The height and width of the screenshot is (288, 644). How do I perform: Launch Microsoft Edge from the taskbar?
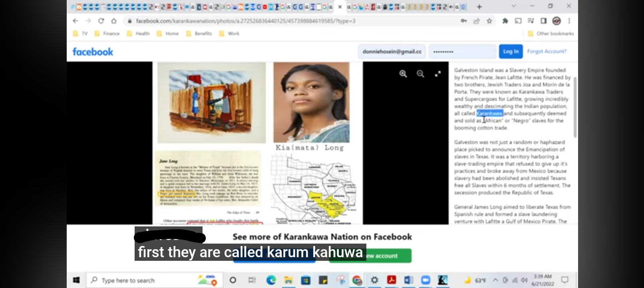pos(271,280)
